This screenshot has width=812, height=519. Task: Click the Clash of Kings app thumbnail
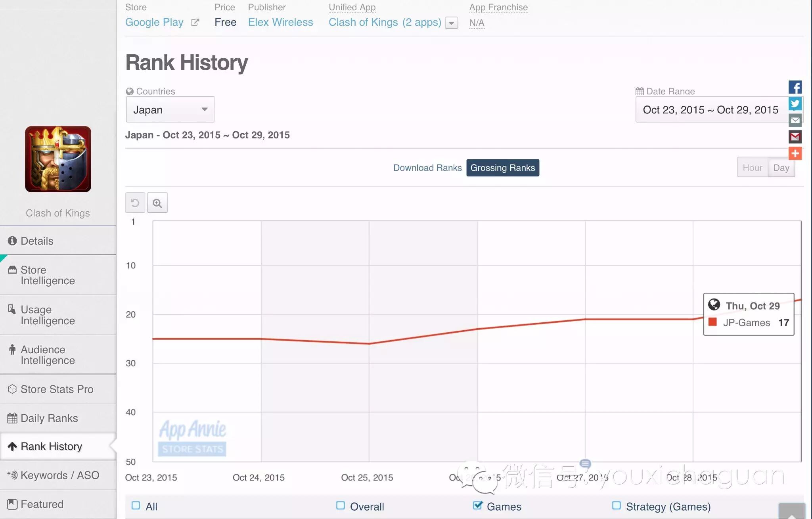[58, 159]
